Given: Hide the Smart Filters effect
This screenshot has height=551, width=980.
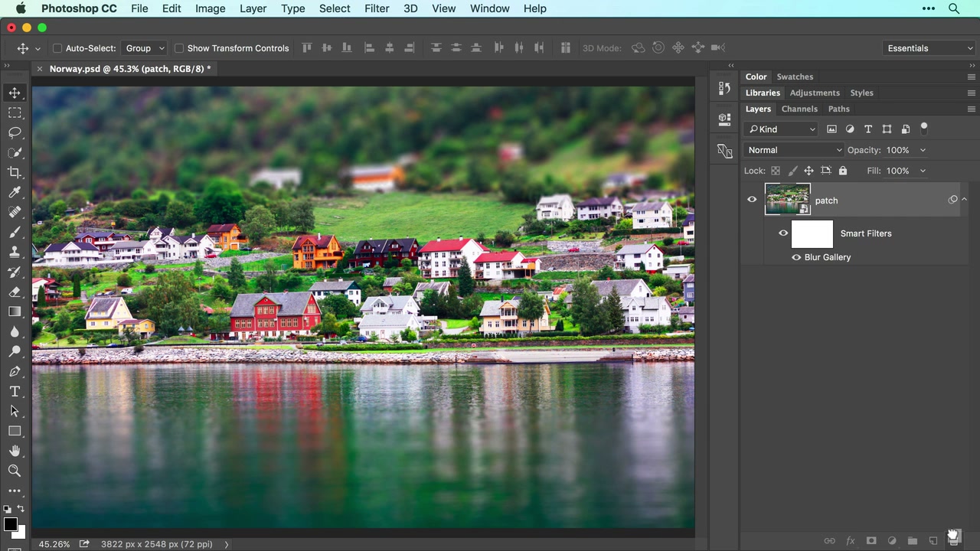Looking at the screenshot, I should 783,233.
